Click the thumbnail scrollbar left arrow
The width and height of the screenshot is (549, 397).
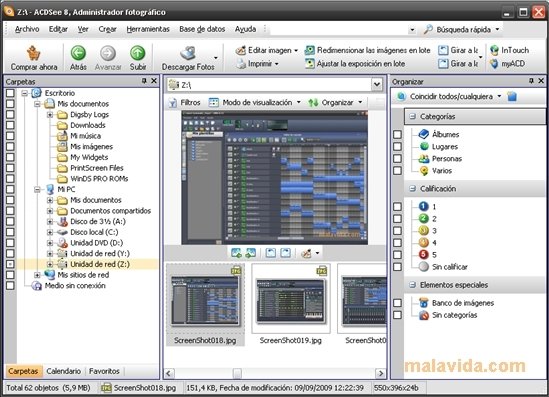(x=169, y=373)
